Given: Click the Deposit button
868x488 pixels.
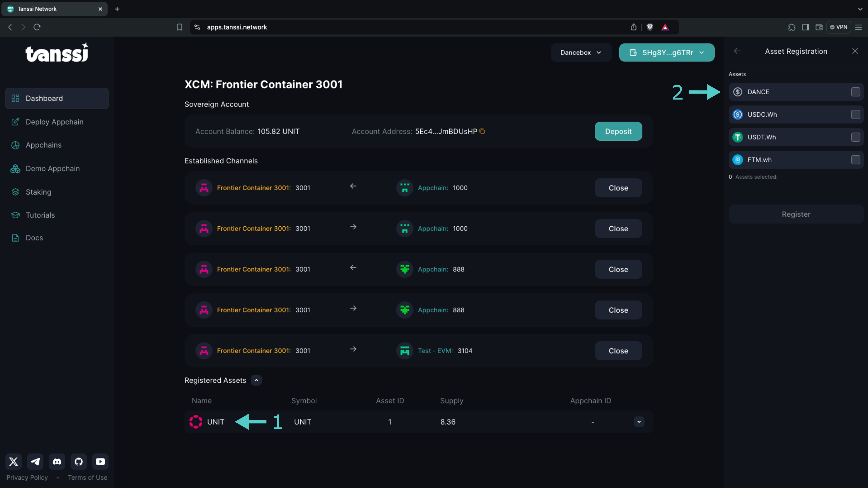Looking at the screenshot, I should [x=618, y=131].
